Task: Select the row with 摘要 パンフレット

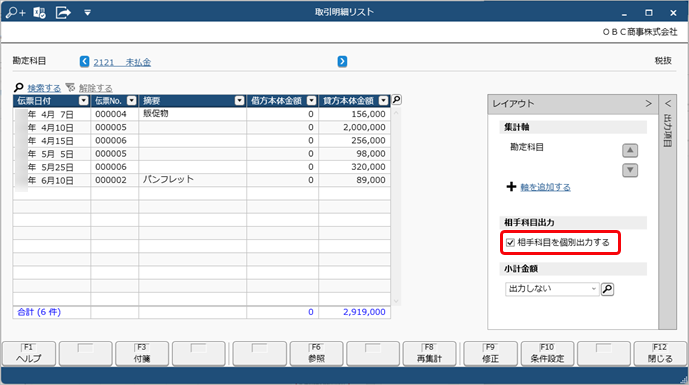Action: (202, 180)
